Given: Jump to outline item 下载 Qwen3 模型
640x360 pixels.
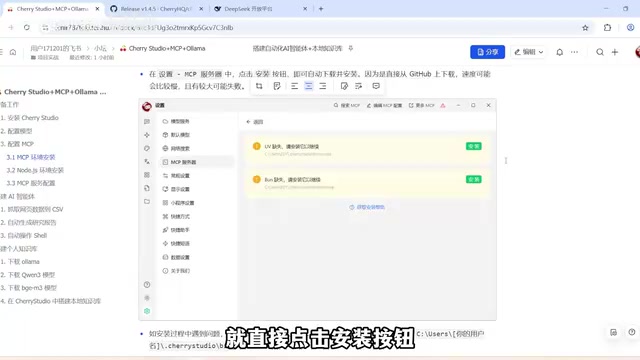Looking at the screenshot, I should (x=27, y=275).
